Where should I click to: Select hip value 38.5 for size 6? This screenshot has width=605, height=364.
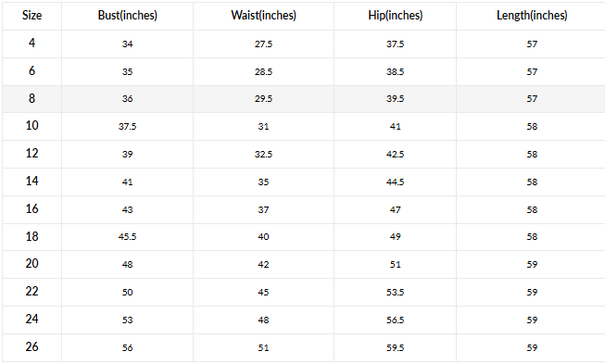pyautogui.click(x=395, y=71)
